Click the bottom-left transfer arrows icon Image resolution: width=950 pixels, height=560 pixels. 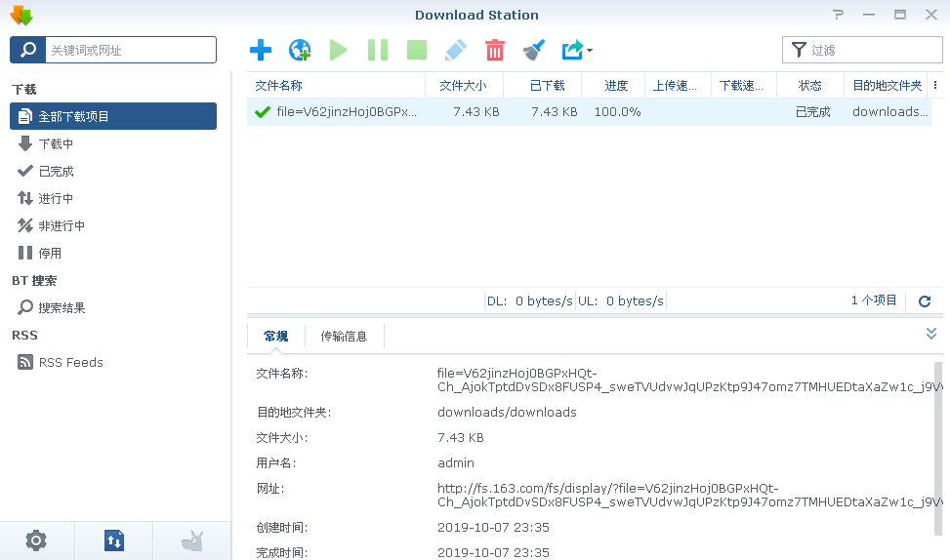point(114,540)
